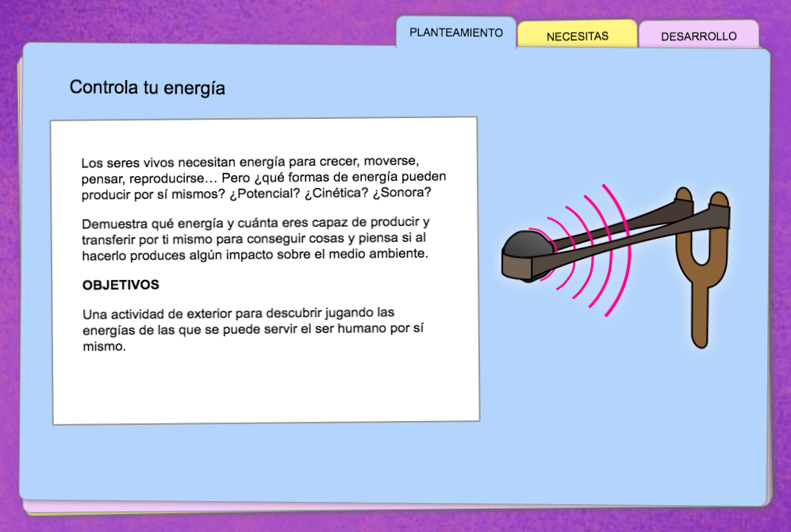Image resolution: width=791 pixels, height=532 pixels.
Task: Click the 'Controla tu energía' heading
Action: click(x=148, y=88)
